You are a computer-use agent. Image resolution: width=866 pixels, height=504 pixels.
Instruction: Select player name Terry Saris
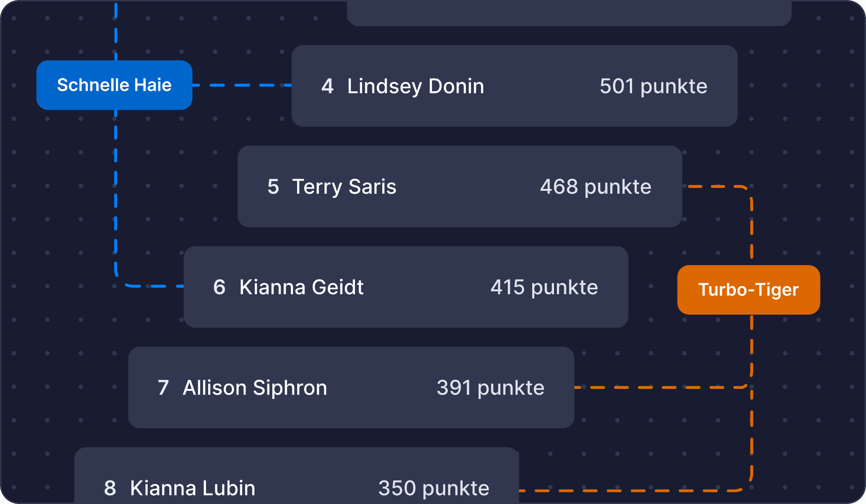344,187
